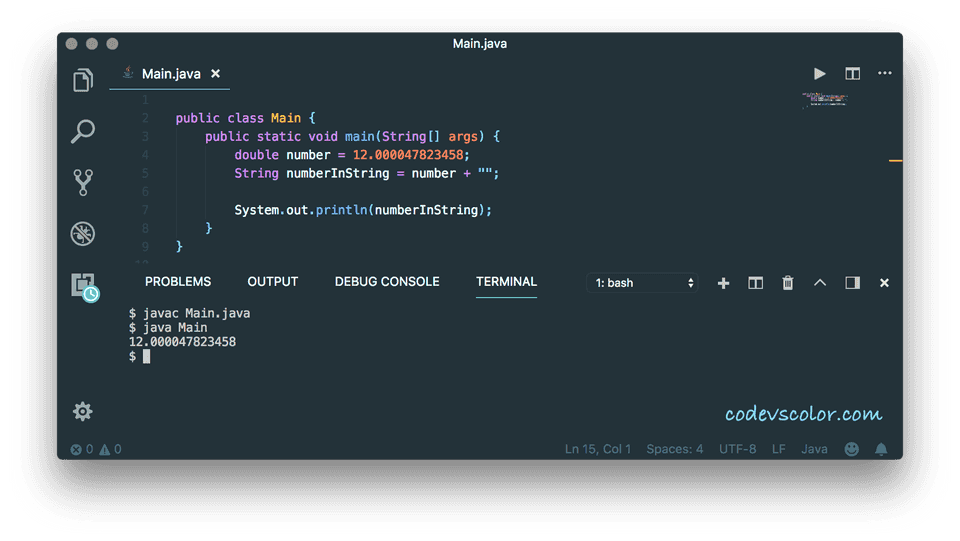
Task: Click the 'double number' declaration
Action: coord(282,155)
